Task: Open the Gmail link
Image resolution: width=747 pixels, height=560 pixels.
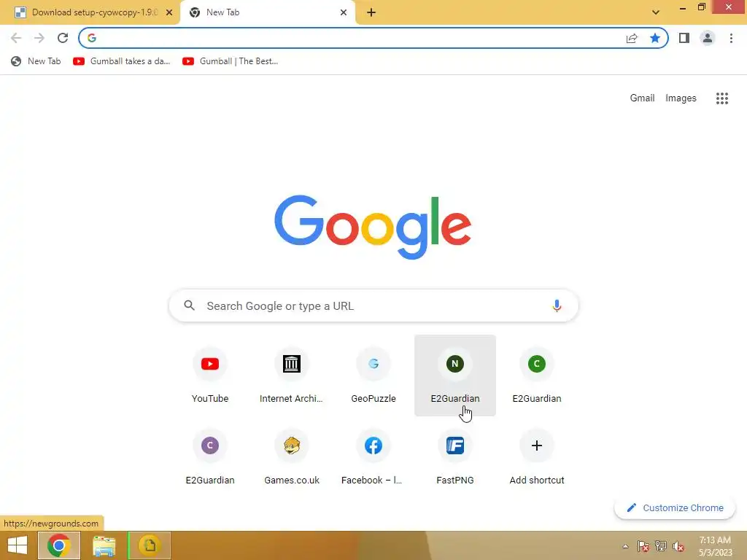Action: [642, 98]
